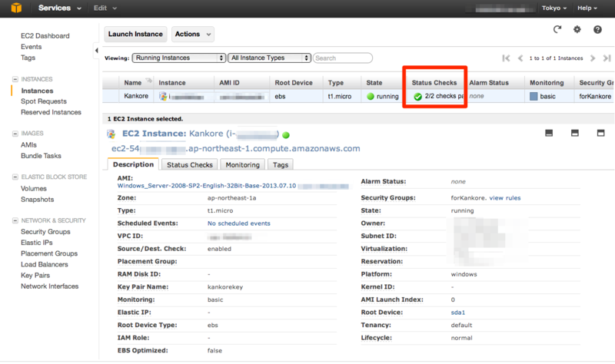Go to the first page of instances
Screen dimensions: 615x364
pos(506,58)
